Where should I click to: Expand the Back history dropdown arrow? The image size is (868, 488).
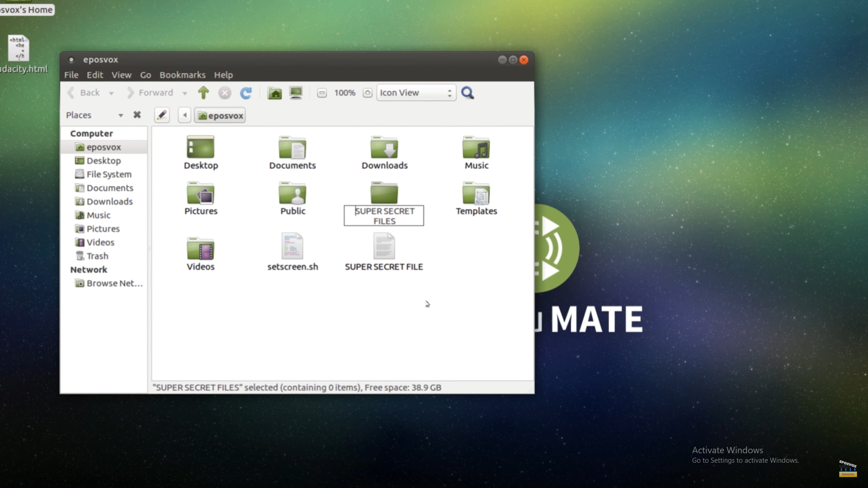tap(111, 94)
